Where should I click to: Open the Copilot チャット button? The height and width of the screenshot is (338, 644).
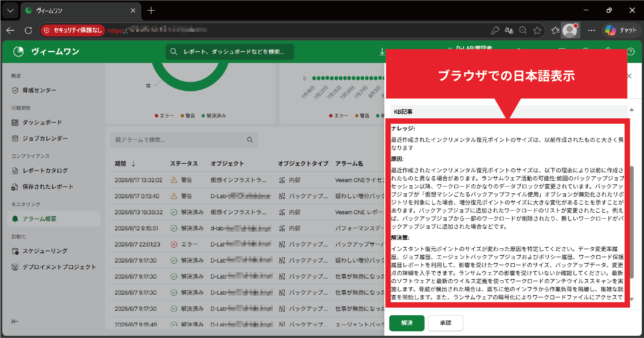[x=621, y=30]
